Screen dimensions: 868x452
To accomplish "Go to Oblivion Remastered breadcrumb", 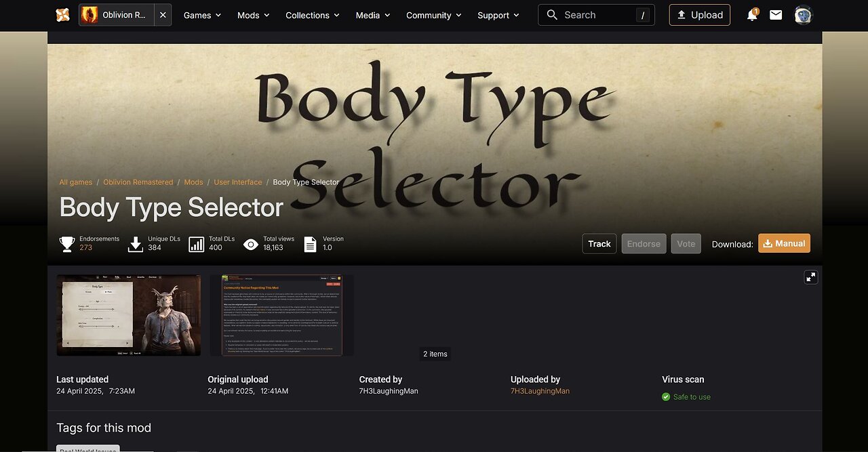I will click(138, 182).
